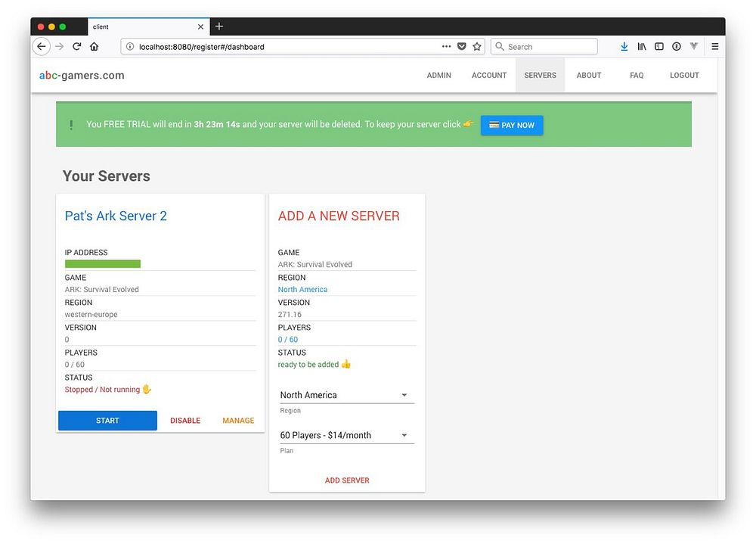
Task: Toggle the browser sidebar icon
Action: click(659, 47)
